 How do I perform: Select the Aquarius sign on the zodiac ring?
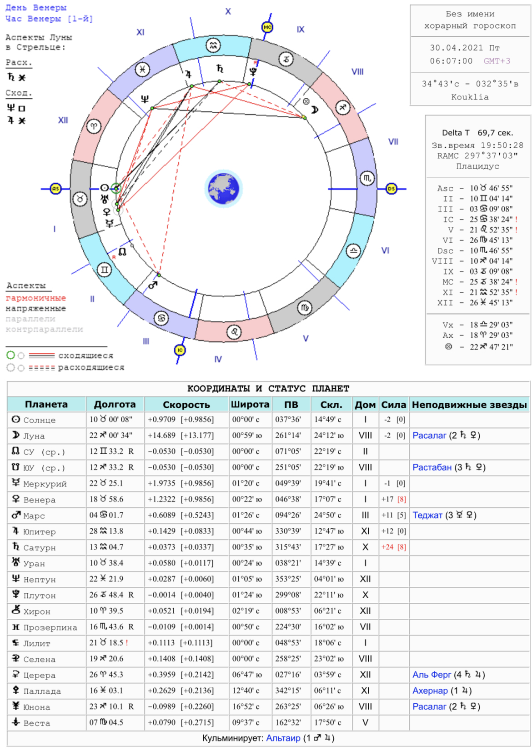pos(213,45)
